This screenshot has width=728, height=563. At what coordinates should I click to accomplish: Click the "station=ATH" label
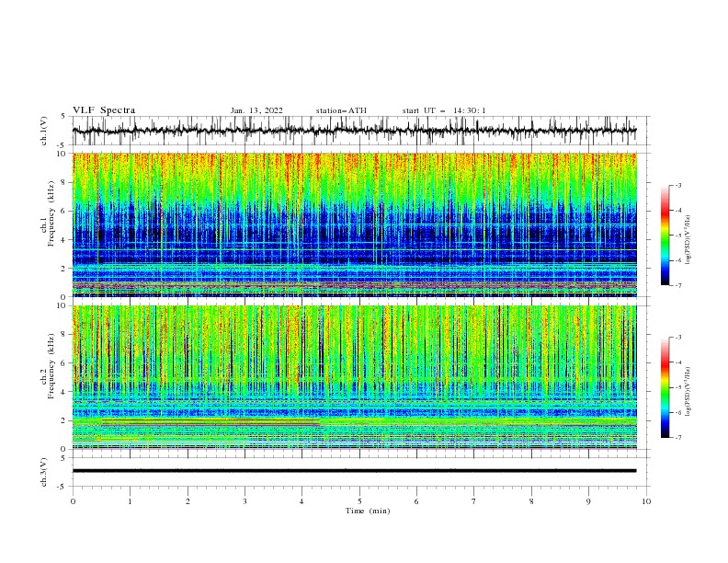(x=341, y=110)
